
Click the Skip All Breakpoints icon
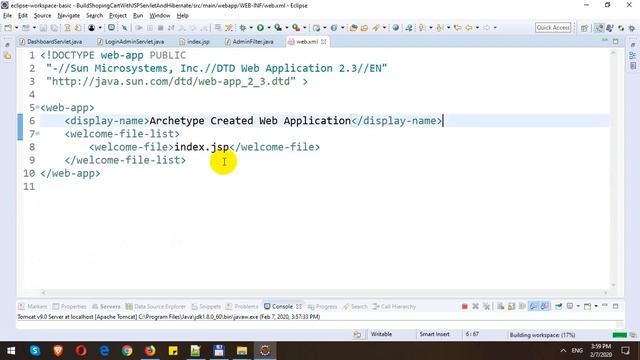click(x=124, y=28)
